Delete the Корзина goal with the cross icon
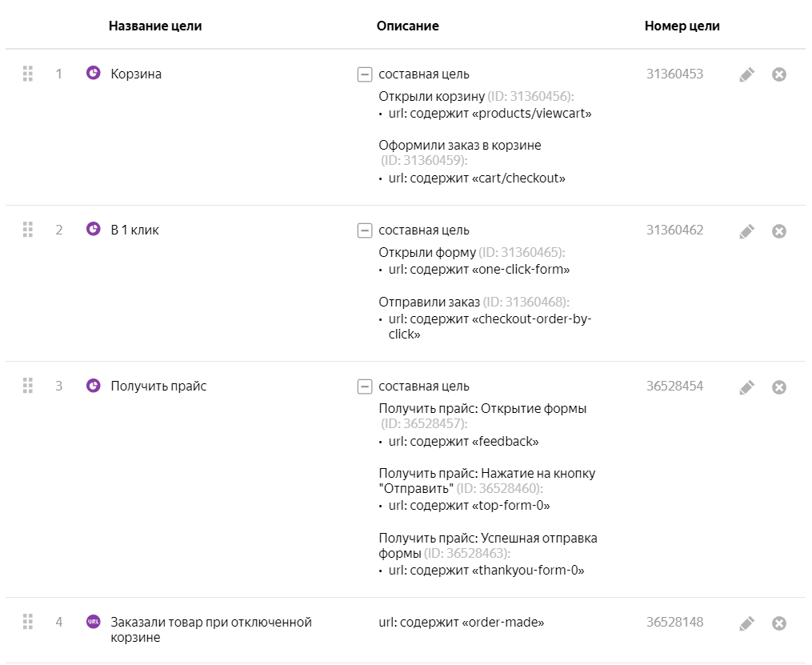 pos(779,74)
